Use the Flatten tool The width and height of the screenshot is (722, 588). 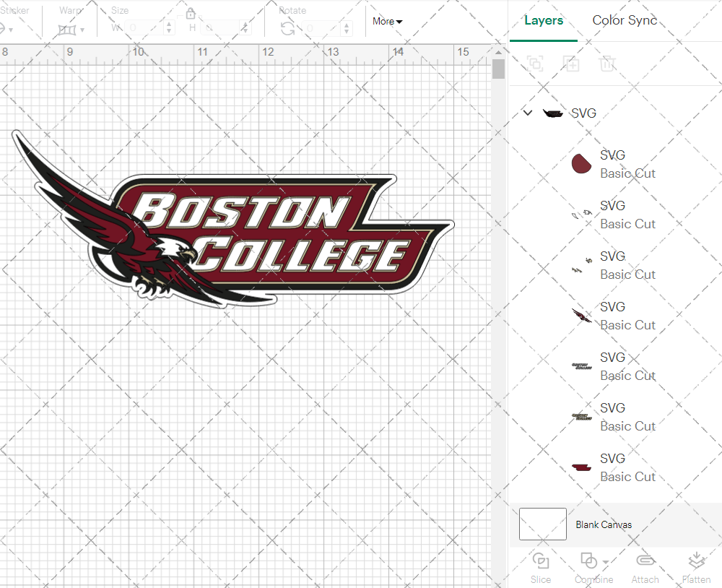(696, 561)
